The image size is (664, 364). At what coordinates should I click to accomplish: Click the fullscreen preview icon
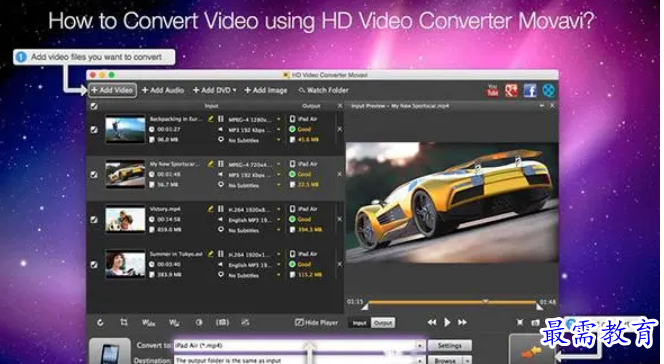(520, 323)
